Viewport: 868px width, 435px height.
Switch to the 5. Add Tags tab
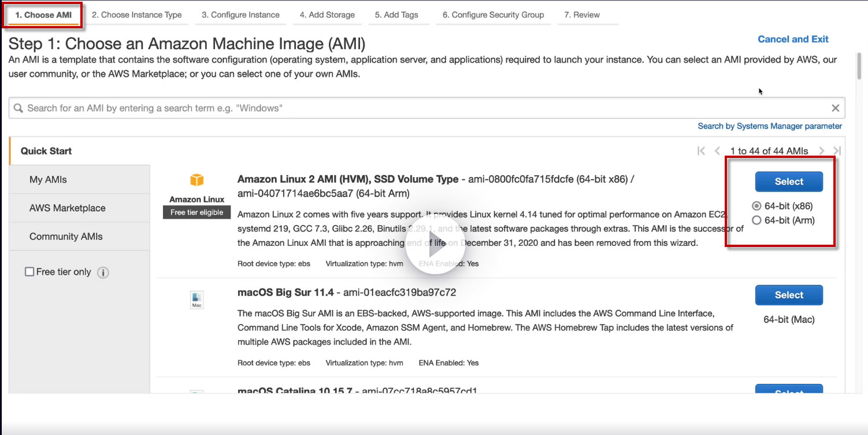pos(396,15)
